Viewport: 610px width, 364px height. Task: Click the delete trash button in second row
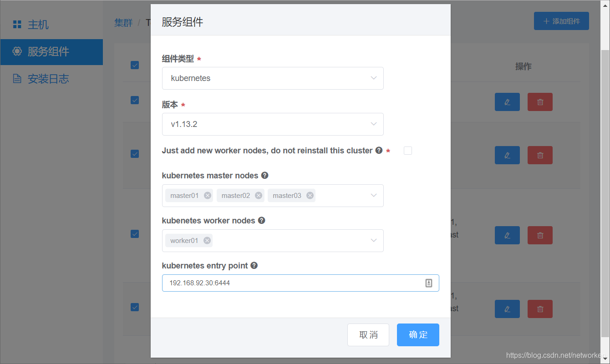point(540,155)
